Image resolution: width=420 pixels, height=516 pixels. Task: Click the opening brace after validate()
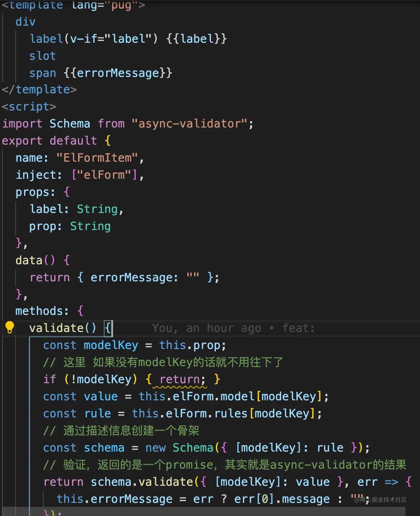pos(108,328)
